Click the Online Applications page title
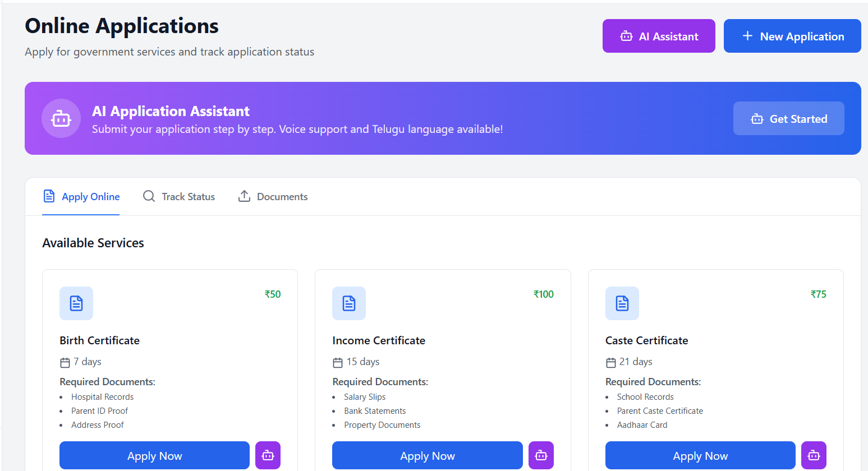 (x=122, y=26)
